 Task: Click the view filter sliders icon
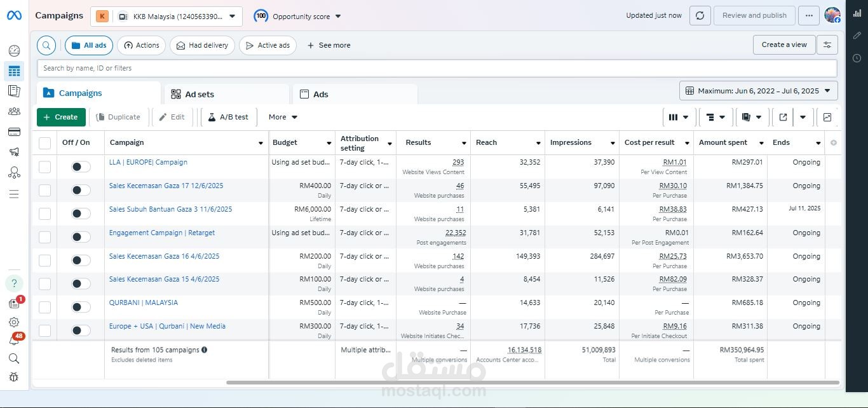coord(827,45)
